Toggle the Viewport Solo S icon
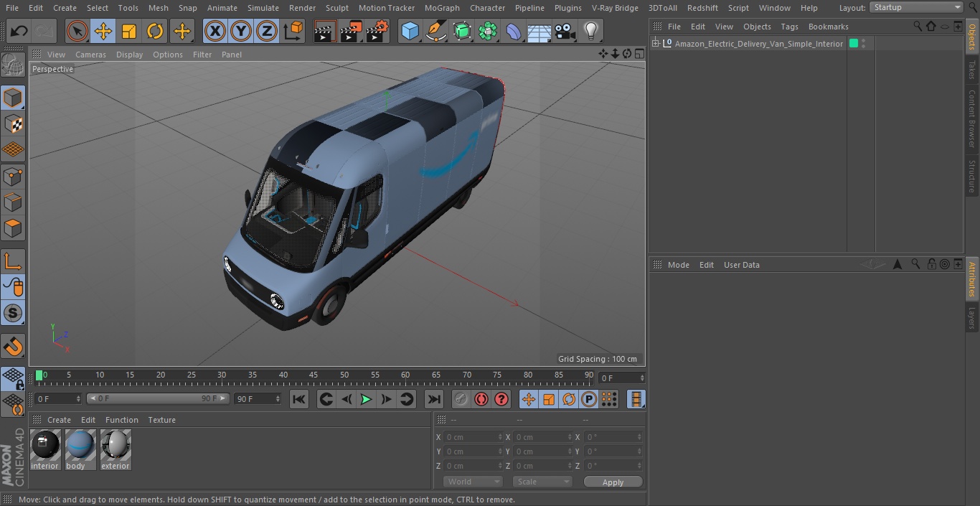This screenshot has width=980, height=506. tap(13, 313)
